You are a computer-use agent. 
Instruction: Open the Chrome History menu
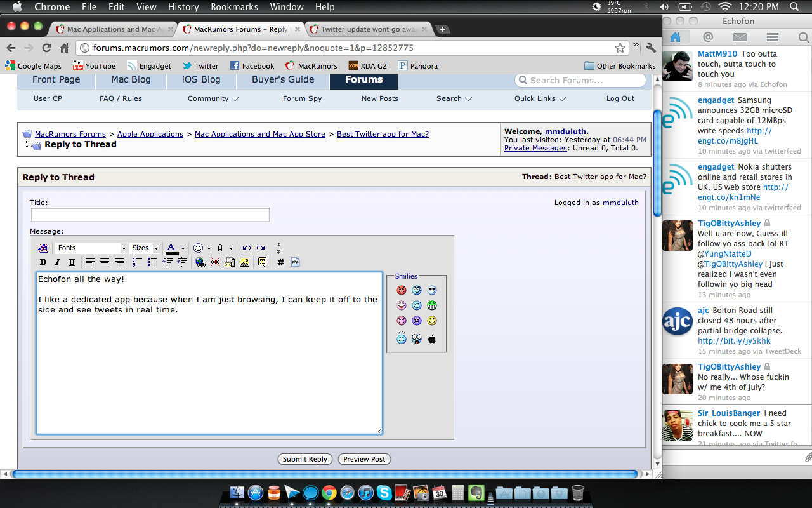coord(183,7)
